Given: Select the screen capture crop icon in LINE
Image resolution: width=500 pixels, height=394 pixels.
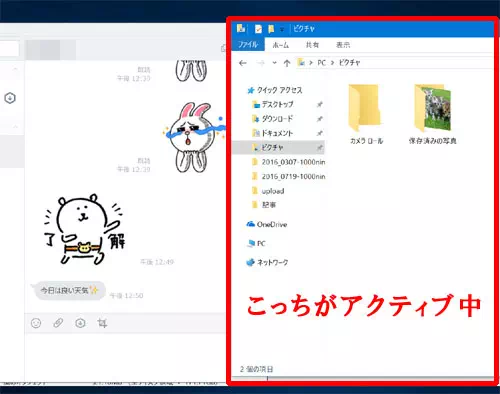Looking at the screenshot, I should tap(102, 323).
